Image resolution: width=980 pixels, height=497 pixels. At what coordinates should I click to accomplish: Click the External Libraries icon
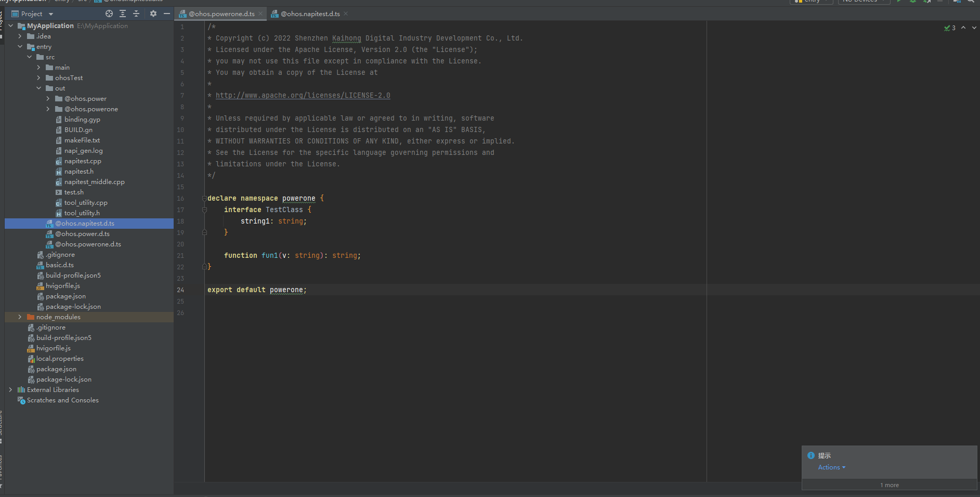[21, 390]
